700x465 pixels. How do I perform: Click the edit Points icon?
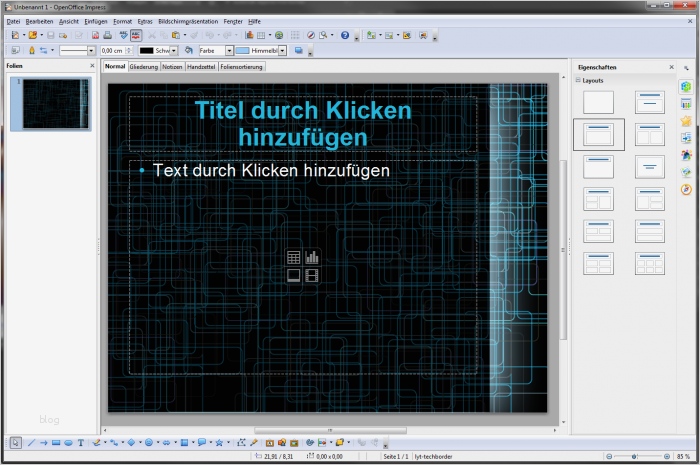[x=241, y=443]
